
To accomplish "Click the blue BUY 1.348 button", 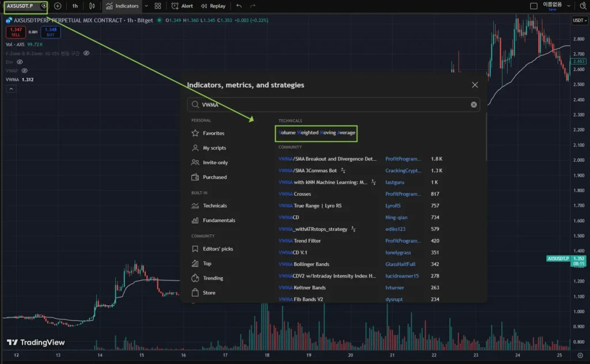I will [x=51, y=32].
